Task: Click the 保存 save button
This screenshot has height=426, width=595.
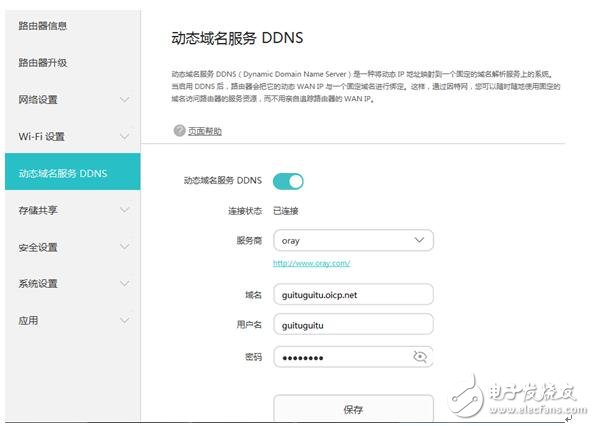Action: coord(353,408)
